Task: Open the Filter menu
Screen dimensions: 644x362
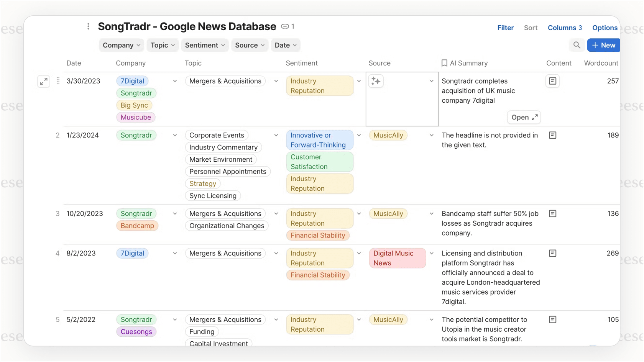Action: 505,28
